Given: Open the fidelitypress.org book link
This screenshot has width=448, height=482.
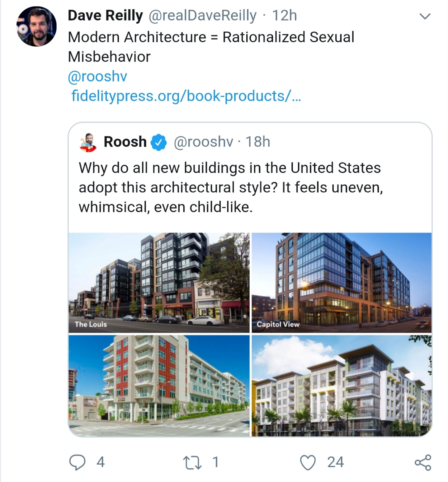Looking at the screenshot, I should tap(186, 96).
